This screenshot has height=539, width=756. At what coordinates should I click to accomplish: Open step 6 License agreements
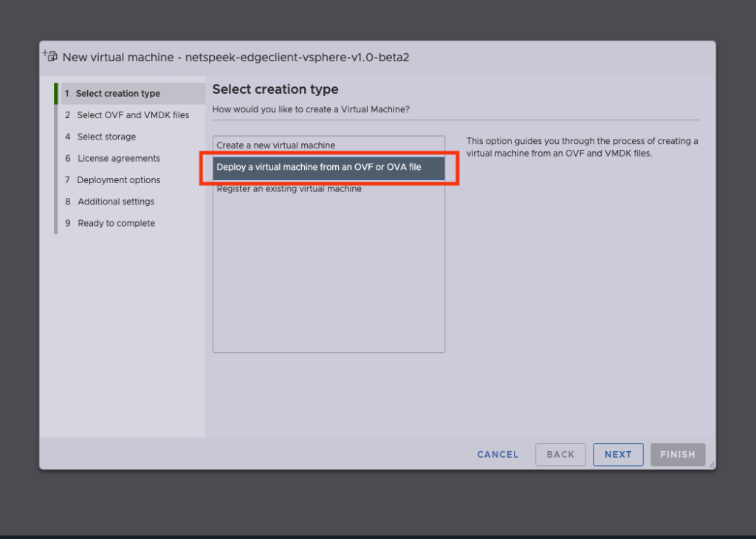click(118, 158)
